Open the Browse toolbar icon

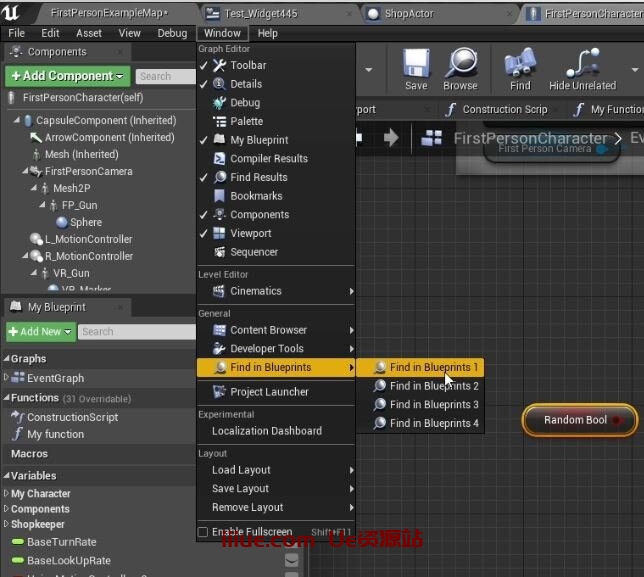tap(460, 70)
